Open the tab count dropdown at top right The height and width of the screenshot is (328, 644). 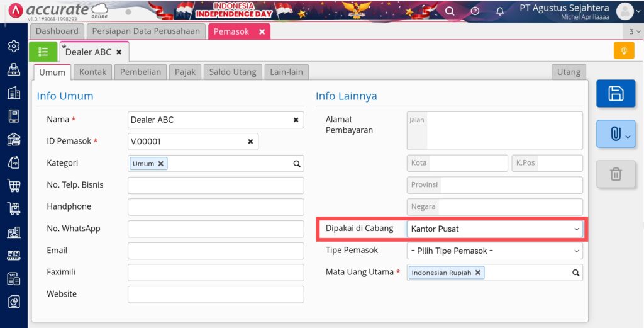(635, 31)
